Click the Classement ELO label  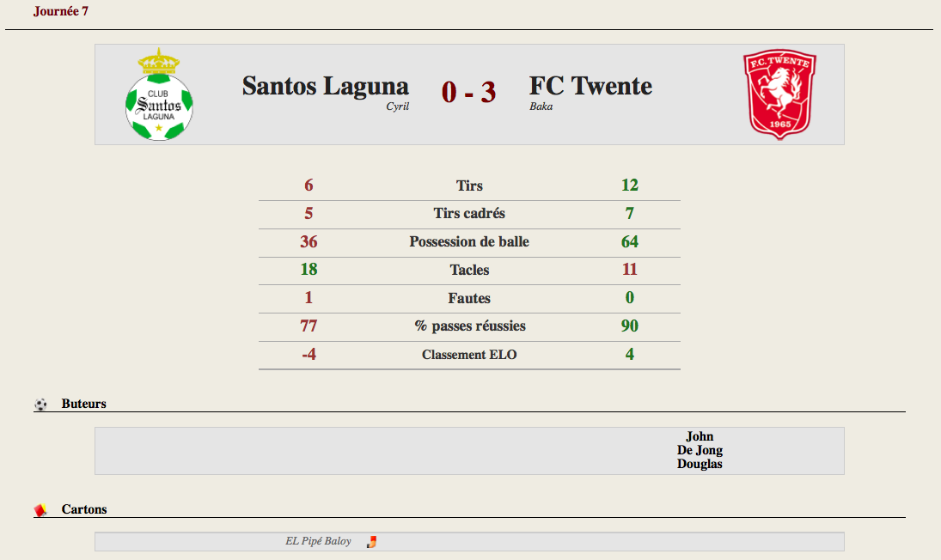coord(469,355)
